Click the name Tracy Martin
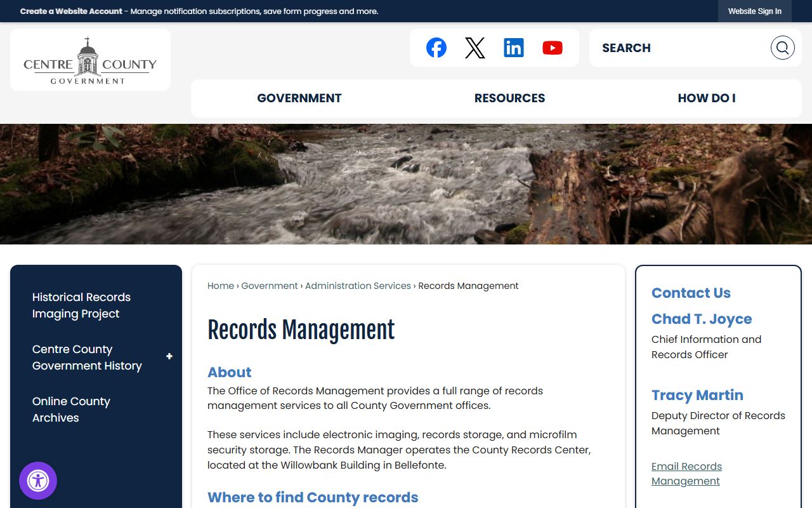Viewport: 812px width, 508px height. (x=697, y=395)
